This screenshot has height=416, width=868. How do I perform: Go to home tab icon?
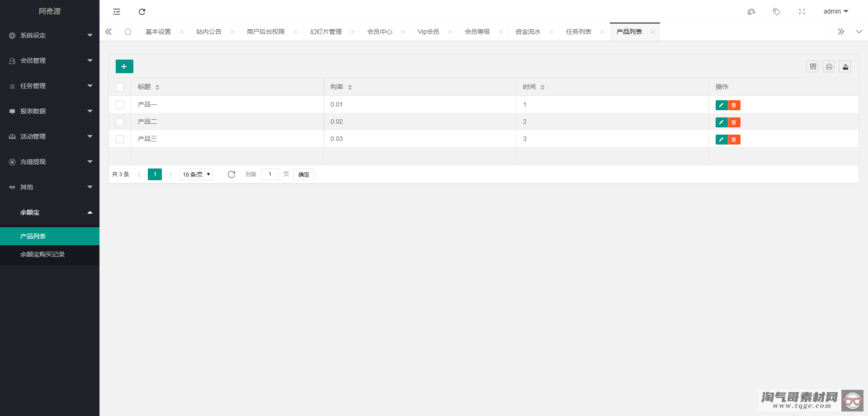[128, 32]
